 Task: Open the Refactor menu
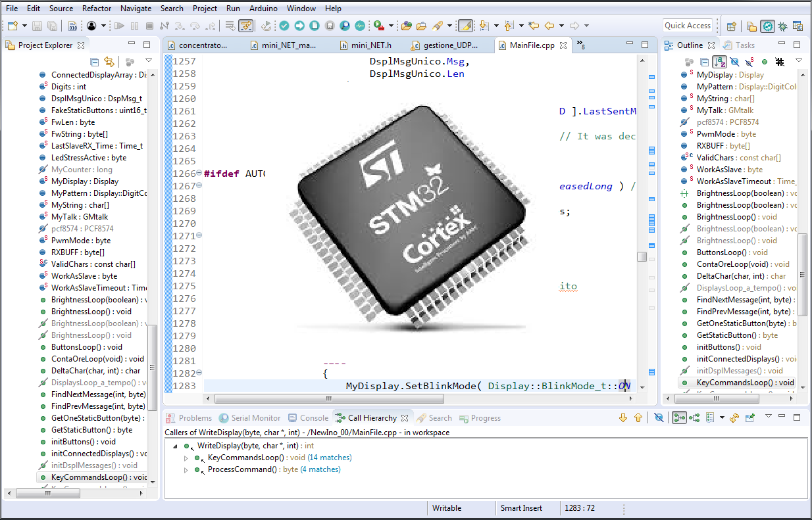(x=97, y=9)
